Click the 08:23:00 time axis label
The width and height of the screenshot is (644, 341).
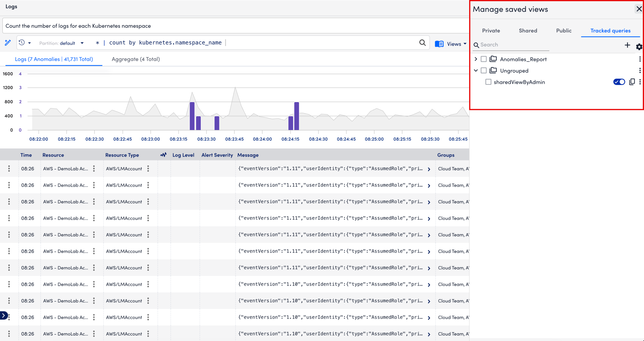pos(150,139)
